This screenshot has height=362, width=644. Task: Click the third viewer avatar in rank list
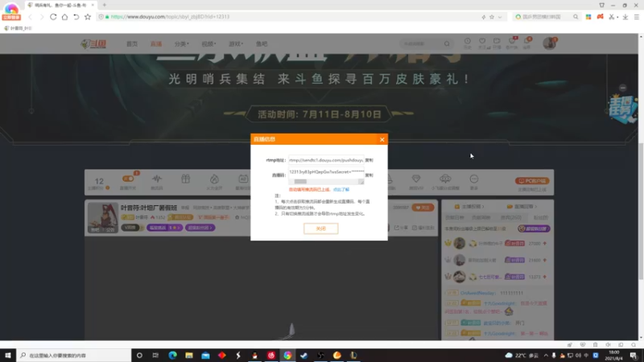(x=459, y=277)
